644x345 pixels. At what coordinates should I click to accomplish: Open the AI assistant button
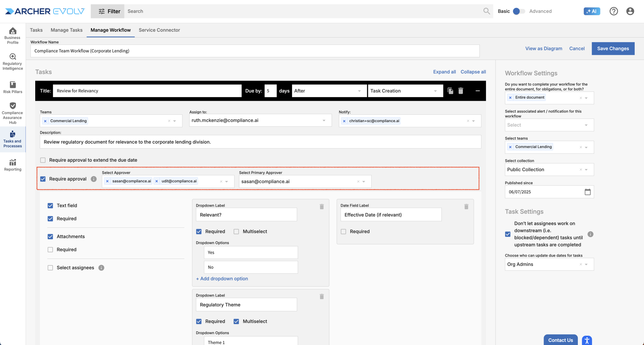pos(592,11)
